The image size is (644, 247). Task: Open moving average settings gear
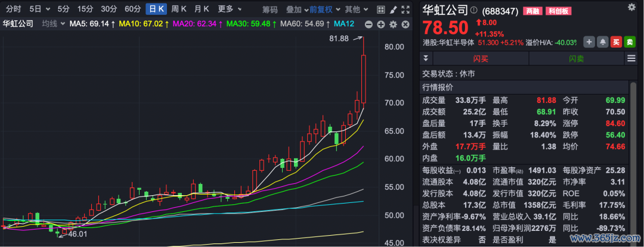pos(393,24)
